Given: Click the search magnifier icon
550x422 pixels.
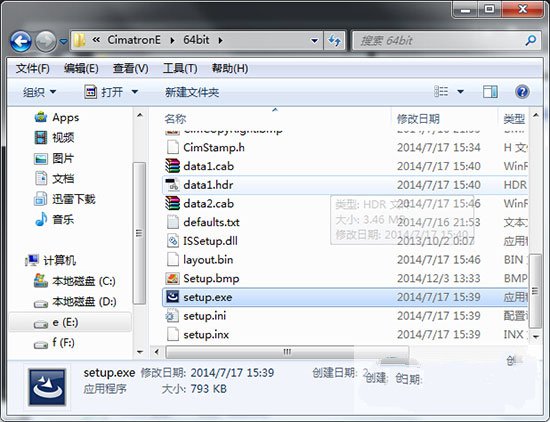Looking at the screenshot, I should 530,41.
